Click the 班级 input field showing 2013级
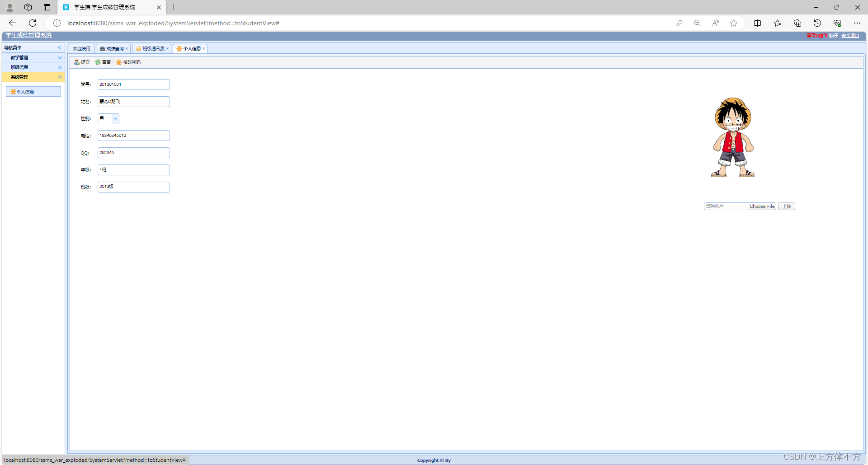The height and width of the screenshot is (465, 868). tap(134, 187)
